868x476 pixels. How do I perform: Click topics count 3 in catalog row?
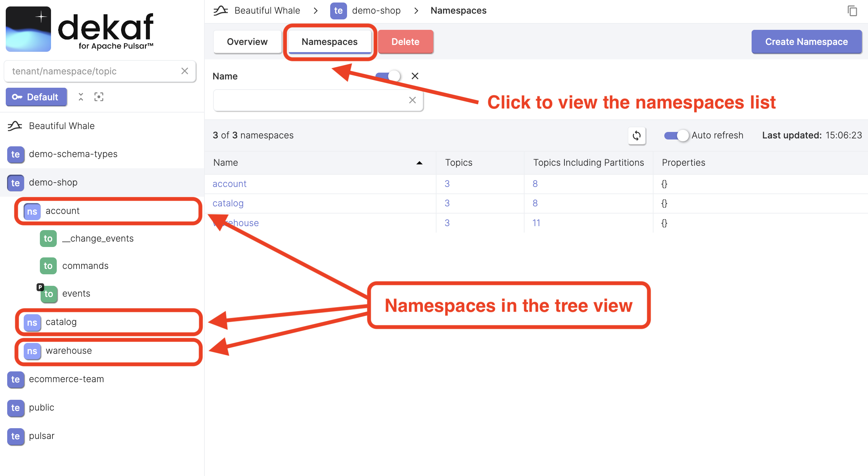(x=447, y=203)
